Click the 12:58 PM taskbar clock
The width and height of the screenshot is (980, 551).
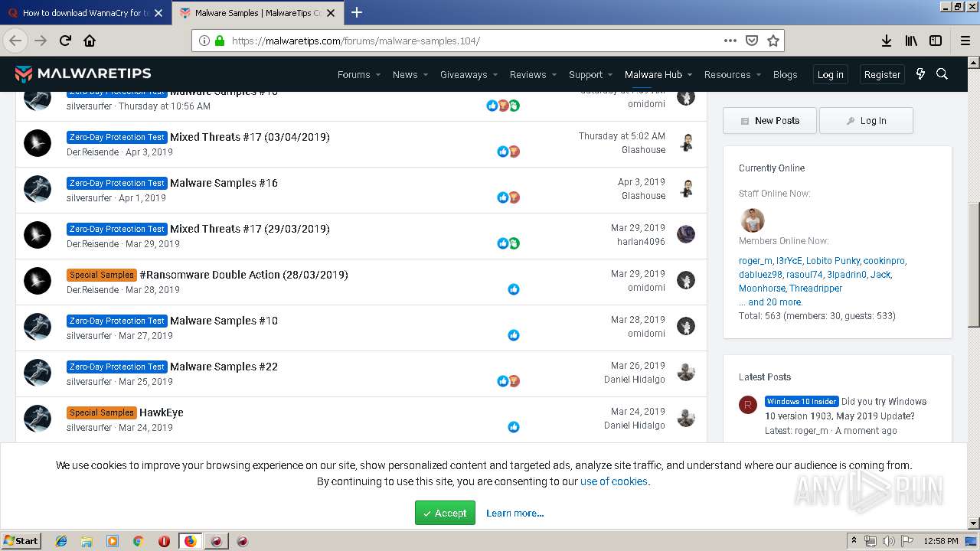click(941, 541)
